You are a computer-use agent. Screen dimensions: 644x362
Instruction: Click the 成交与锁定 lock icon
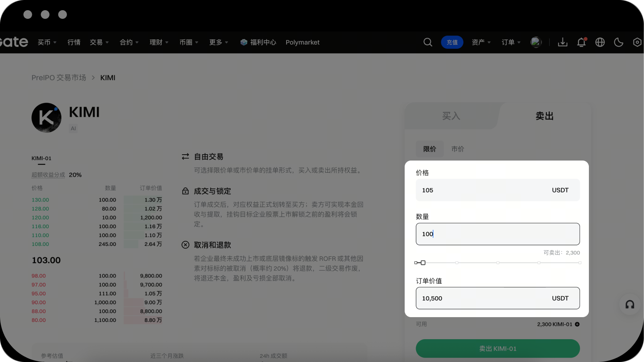[x=185, y=191]
